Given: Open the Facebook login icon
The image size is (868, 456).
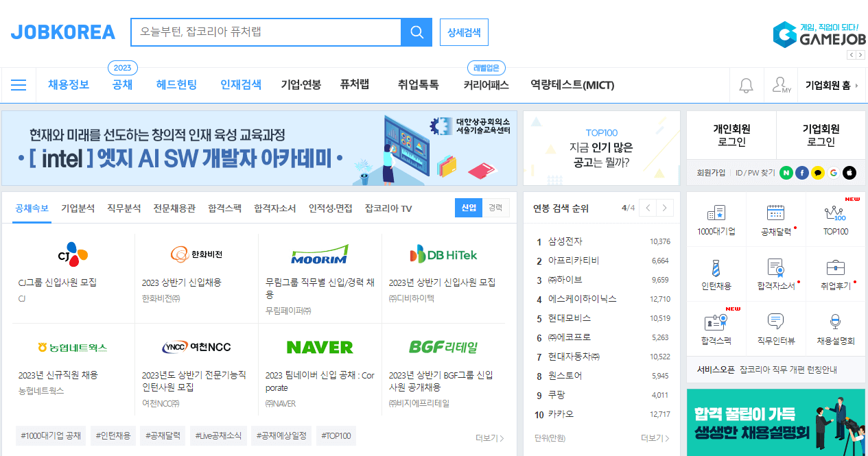Looking at the screenshot, I should pos(802,173).
